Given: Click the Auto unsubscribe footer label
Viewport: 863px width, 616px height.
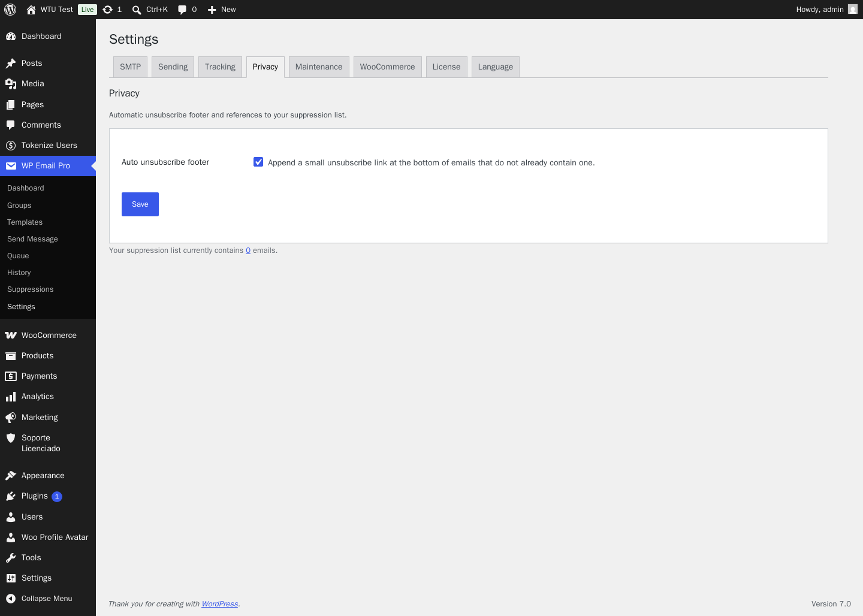Looking at the screenshot, I should 165,162.
